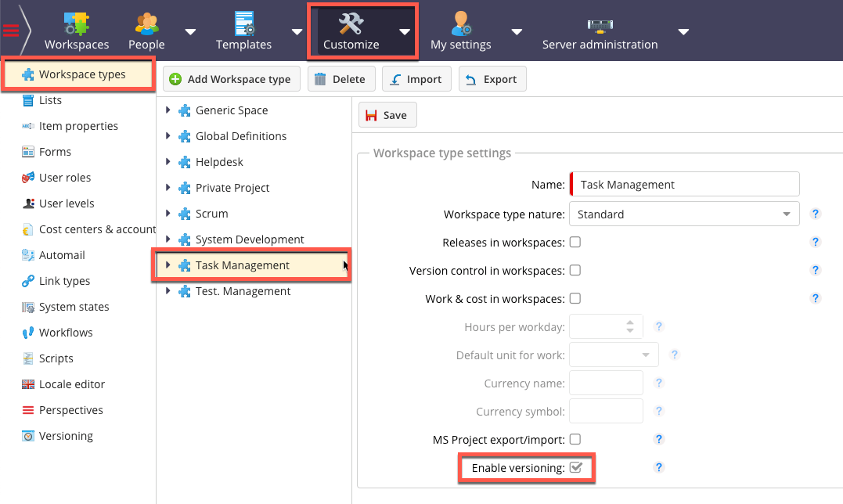Click the Save button
Screen dimensions: 843x504
[387, 115]
